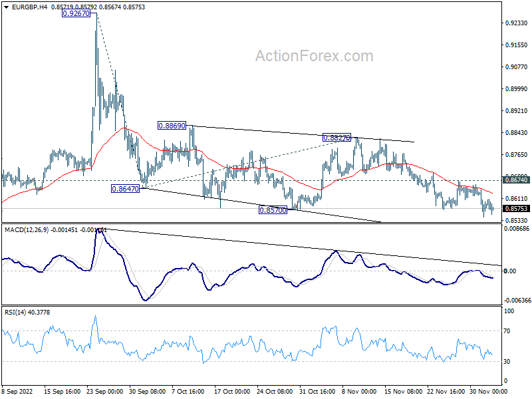Click the 0.86740 level marker on price axis

click(517, 180)
